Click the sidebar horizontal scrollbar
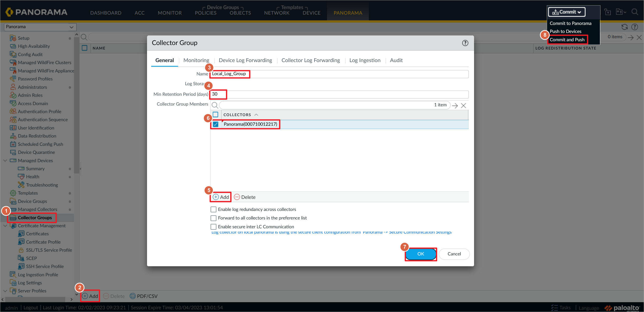 click(35, 299)
